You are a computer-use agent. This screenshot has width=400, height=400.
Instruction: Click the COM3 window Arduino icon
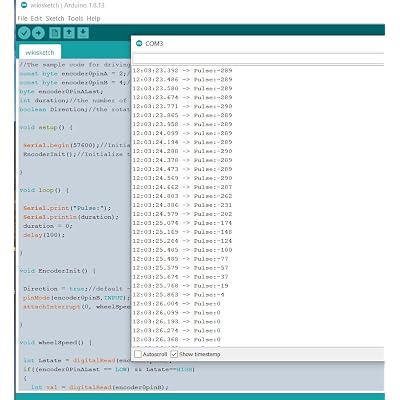click(x=139, y=43)
